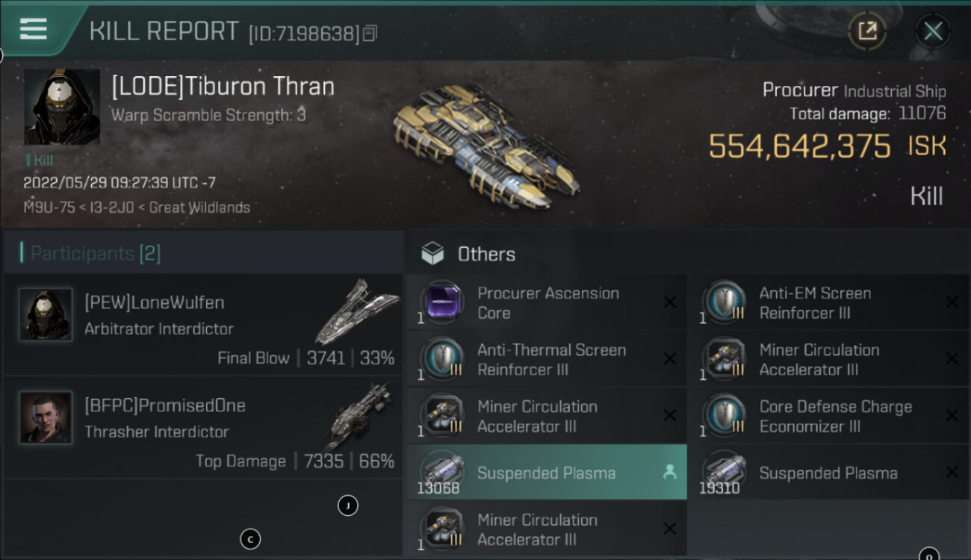Click the X beside Anti-EM Screen Reinforcer III

952,302
